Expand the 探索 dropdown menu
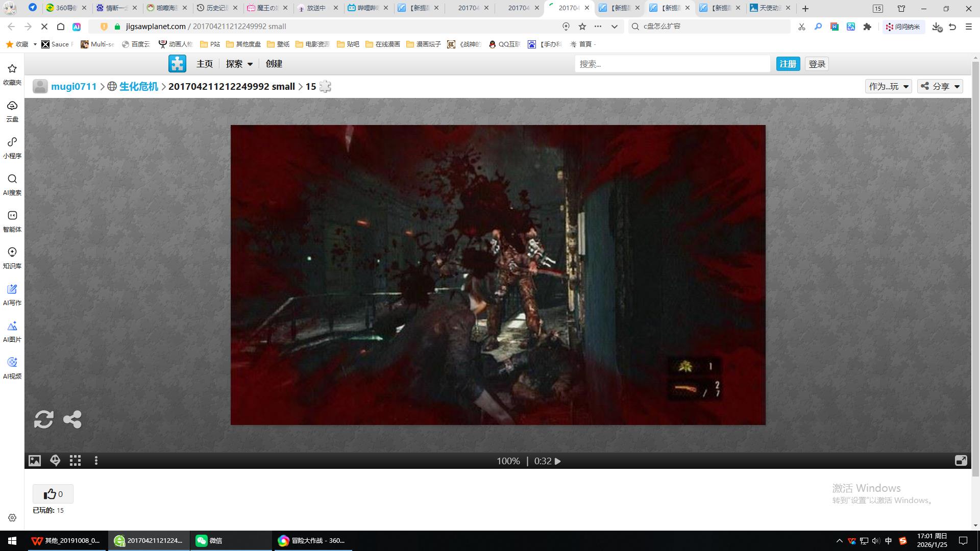Viewport: 980px width, 551px height. [239, 64]
